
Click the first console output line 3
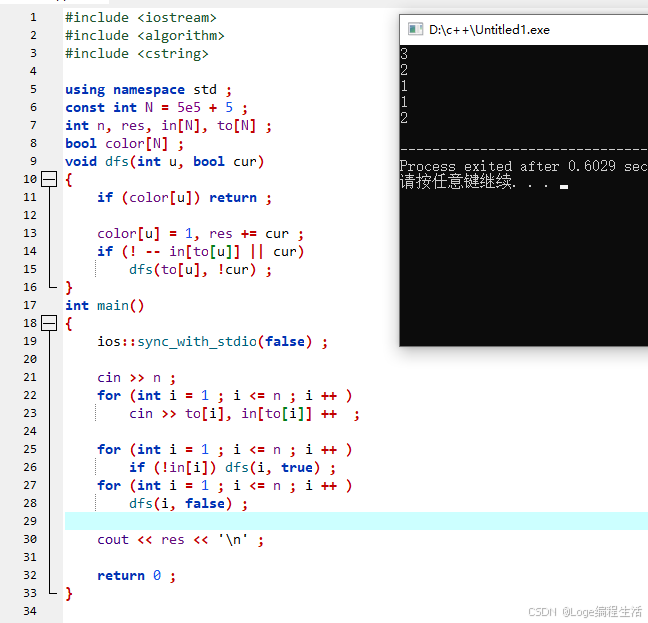point(404,54)
